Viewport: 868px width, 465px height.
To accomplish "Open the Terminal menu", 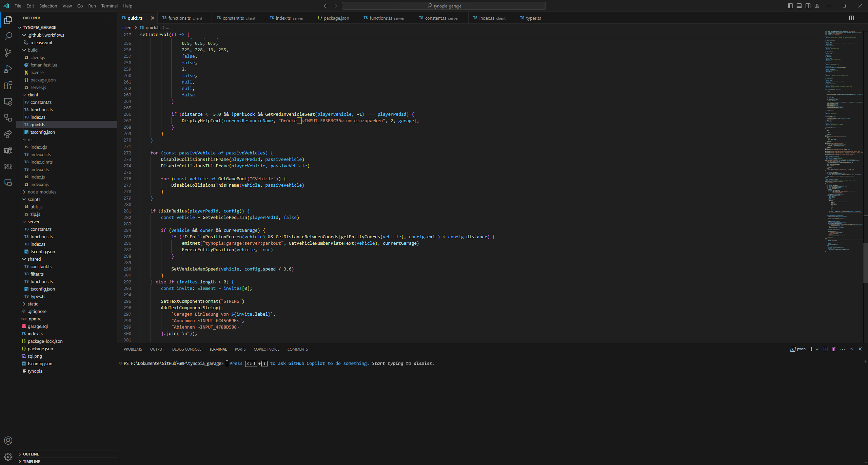I will [109, 6].
